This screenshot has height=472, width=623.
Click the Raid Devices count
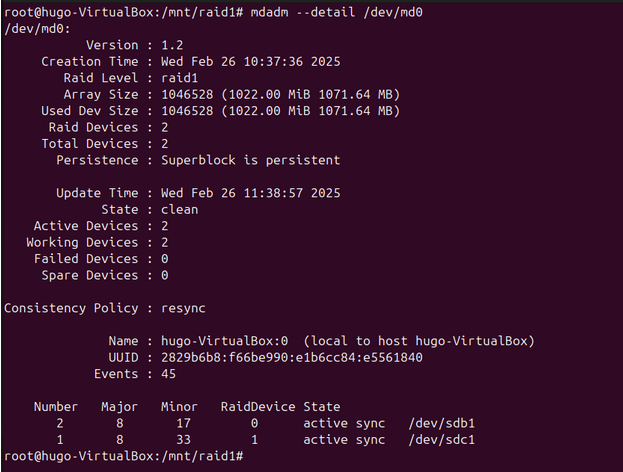click(x=164, y=127)
